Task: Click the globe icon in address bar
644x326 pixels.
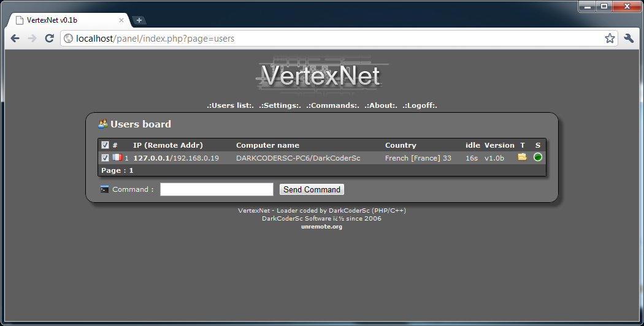Action: click(69, 39)
